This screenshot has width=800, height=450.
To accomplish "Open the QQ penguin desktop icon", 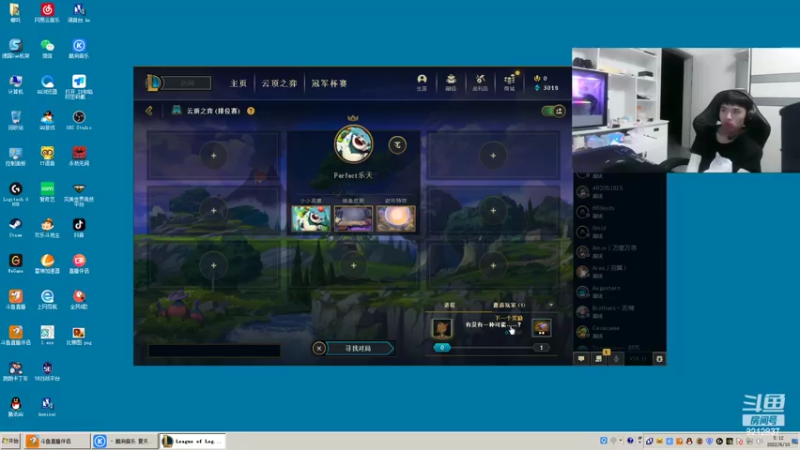I will point(15,407).
